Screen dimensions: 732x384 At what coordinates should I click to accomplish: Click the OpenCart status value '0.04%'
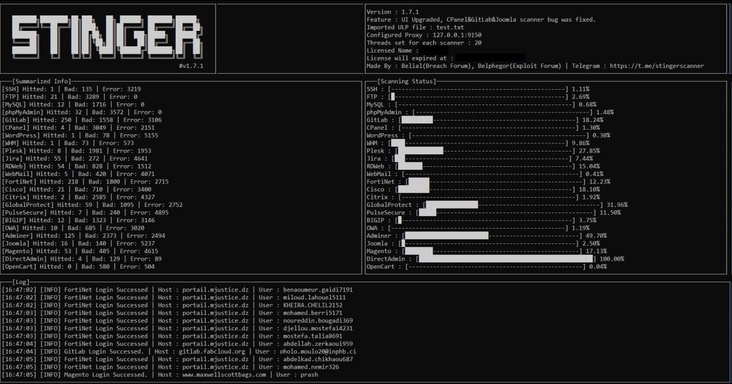click(598, 266)
